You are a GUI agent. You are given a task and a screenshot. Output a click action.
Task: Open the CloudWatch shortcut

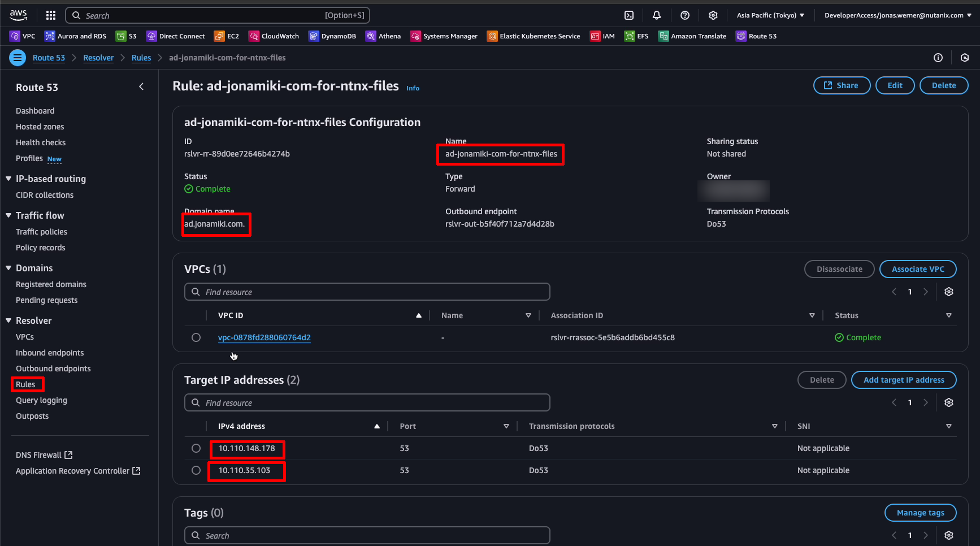pos(274,36)
